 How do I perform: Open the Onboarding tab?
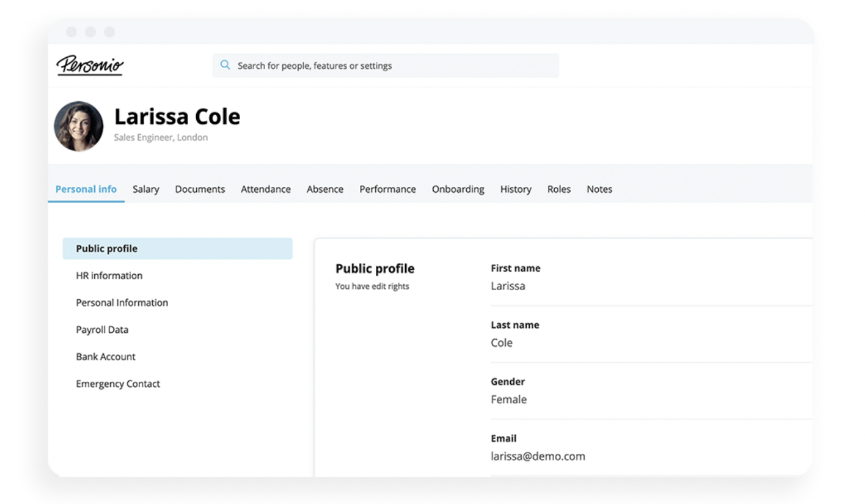pyautogui.click(x=458, y=189)
